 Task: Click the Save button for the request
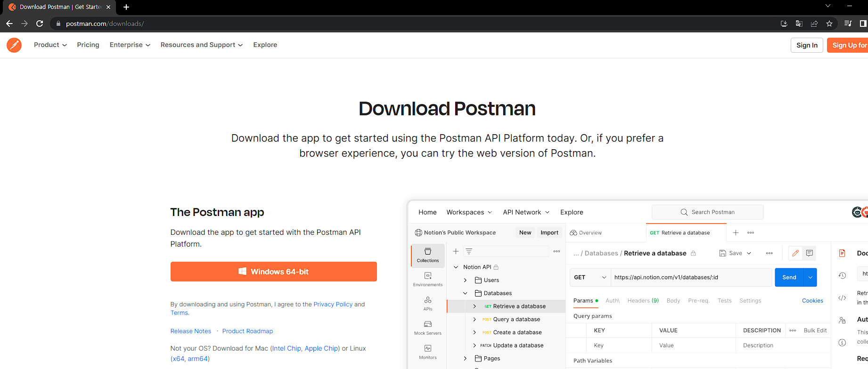730,253
